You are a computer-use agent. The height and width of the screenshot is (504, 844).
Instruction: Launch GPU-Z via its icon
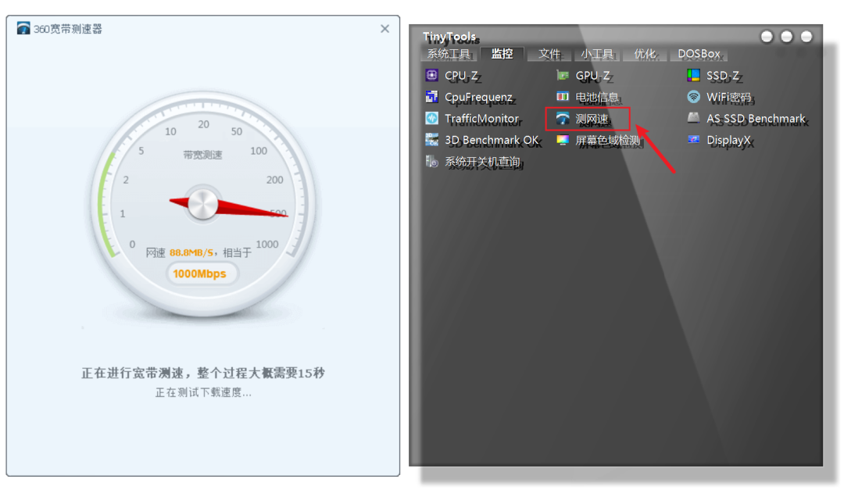tap(563, 75)
